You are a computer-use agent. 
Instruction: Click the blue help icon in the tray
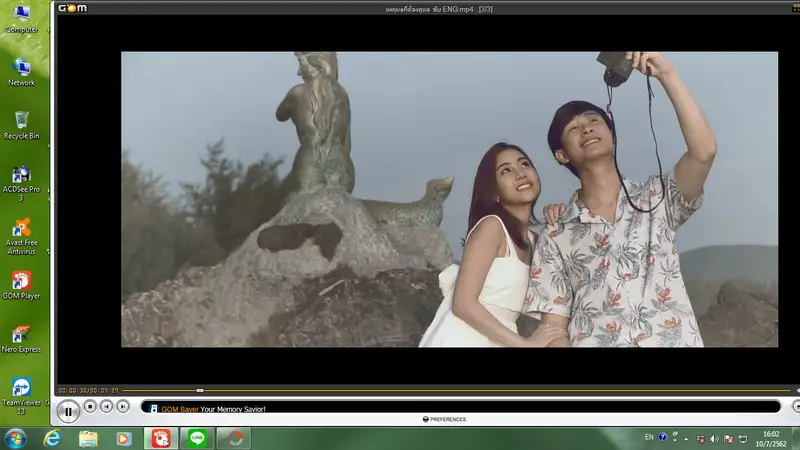662,437
